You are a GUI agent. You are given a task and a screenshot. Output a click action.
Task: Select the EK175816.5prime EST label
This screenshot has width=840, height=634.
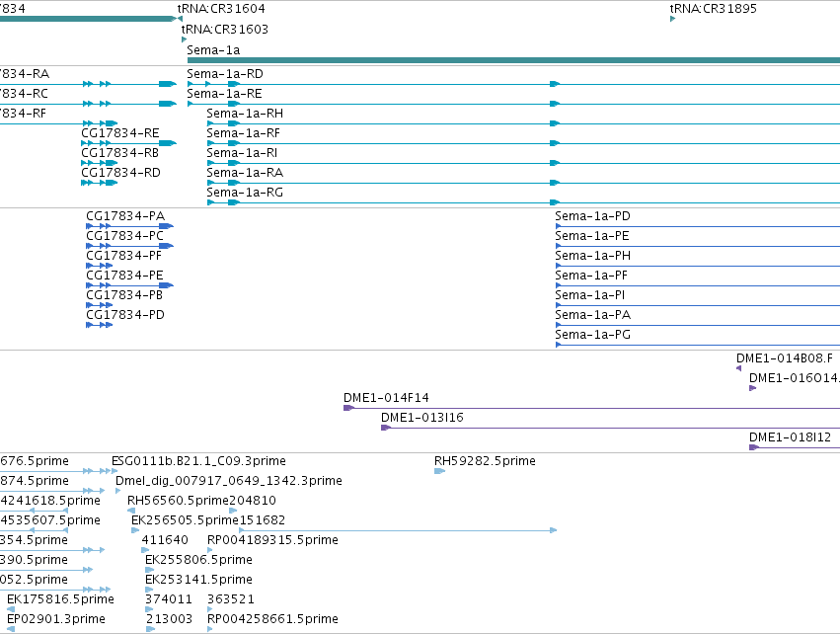coord(60,599)
